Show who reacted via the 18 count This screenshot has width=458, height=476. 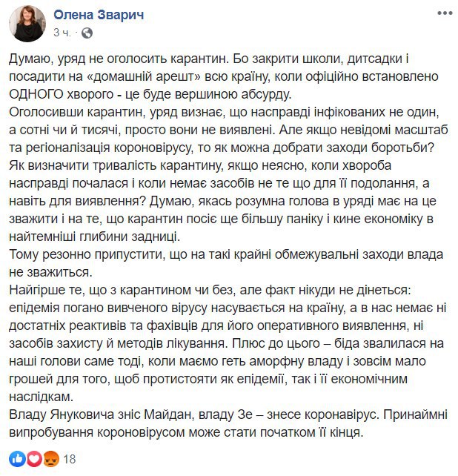tap(70, 459)
